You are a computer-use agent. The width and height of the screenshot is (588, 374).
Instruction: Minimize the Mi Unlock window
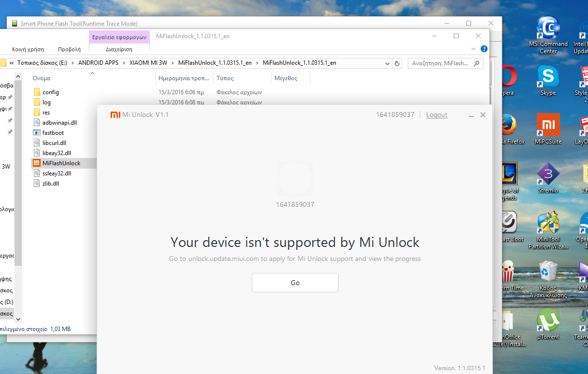pyautogui.click(x=471, y=115)
